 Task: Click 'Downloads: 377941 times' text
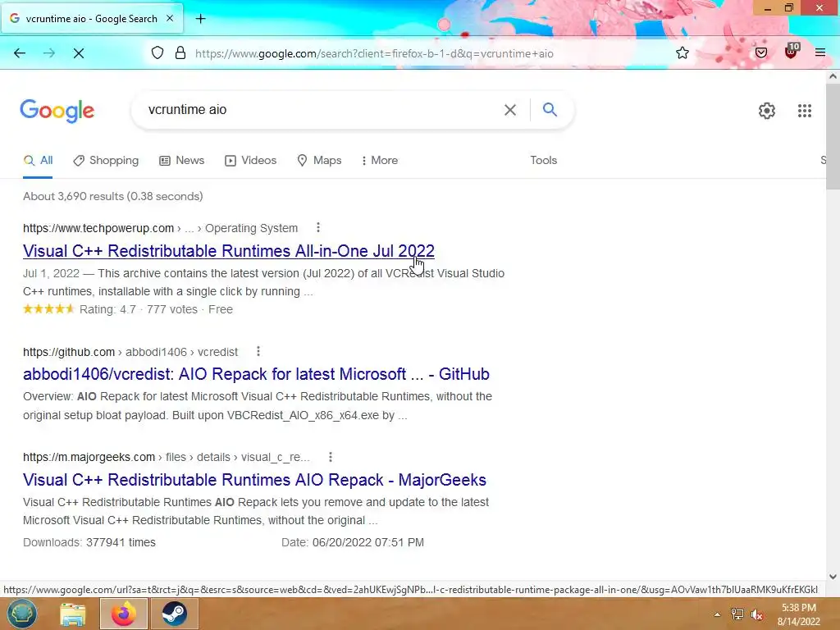[89, 542]
